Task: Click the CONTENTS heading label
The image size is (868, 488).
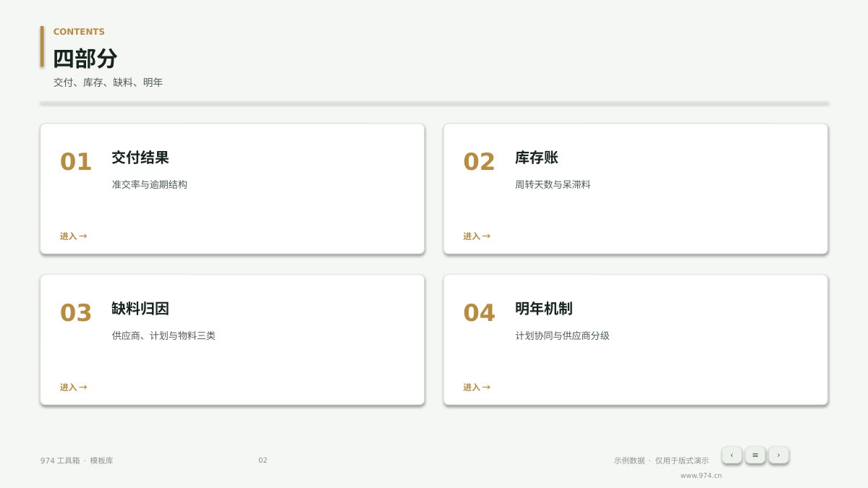Action: click(x=79, y=32)
